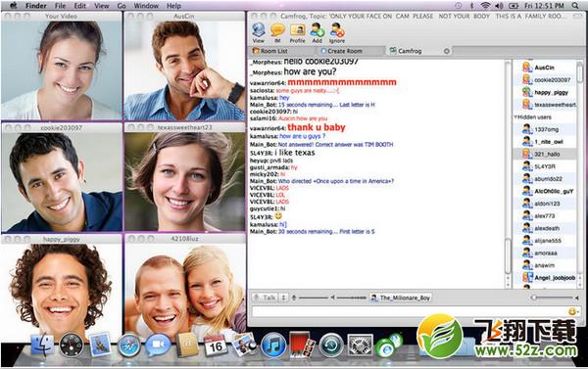This screenshot has height=369, width=588.
Task: Launch Safari from the dock
Action: point(129,346)
